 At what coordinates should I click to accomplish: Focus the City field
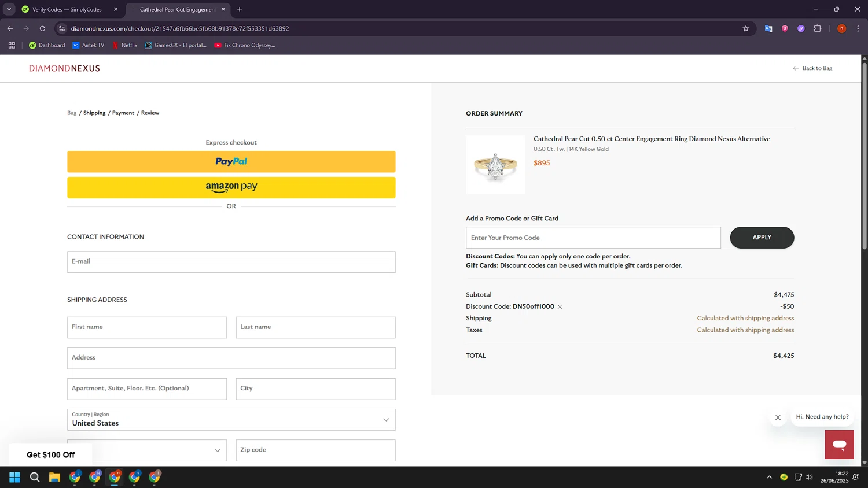(x=316, y=389)
